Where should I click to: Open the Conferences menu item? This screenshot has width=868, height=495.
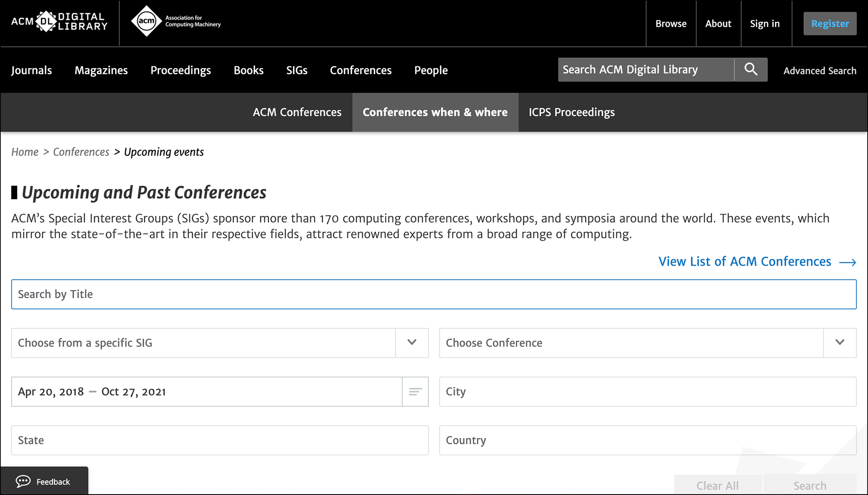click(361, 70)
